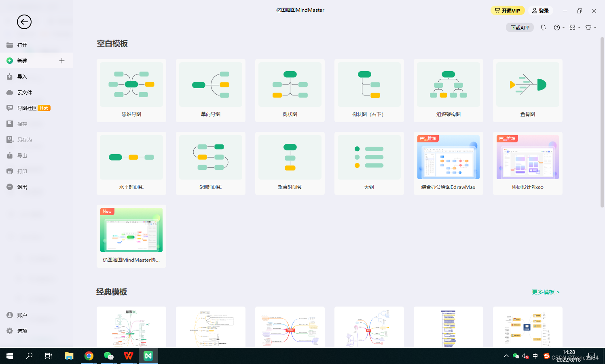Image resolution: width=605 pixels, height=364 pixels.
Task: Open the 协同设计Pixso promo card
Action: coord(528,163)
